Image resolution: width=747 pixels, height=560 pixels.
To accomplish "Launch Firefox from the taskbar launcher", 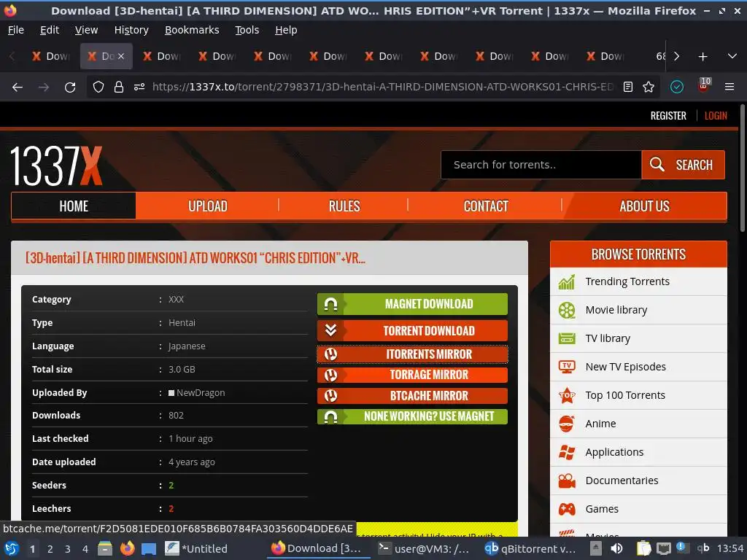I will 127,548.
